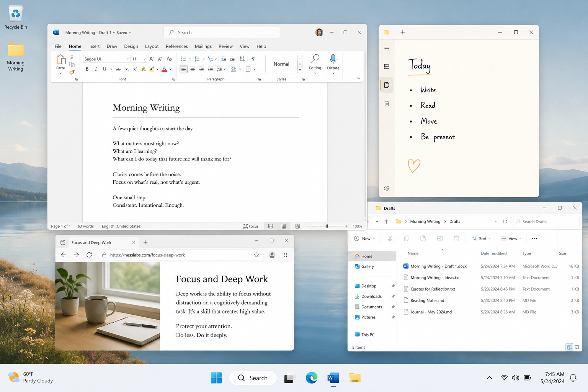The height and width of the screenshot is (392, 588).
Task: Enable Focus mode in Word status bar
Action: point(251,226)
